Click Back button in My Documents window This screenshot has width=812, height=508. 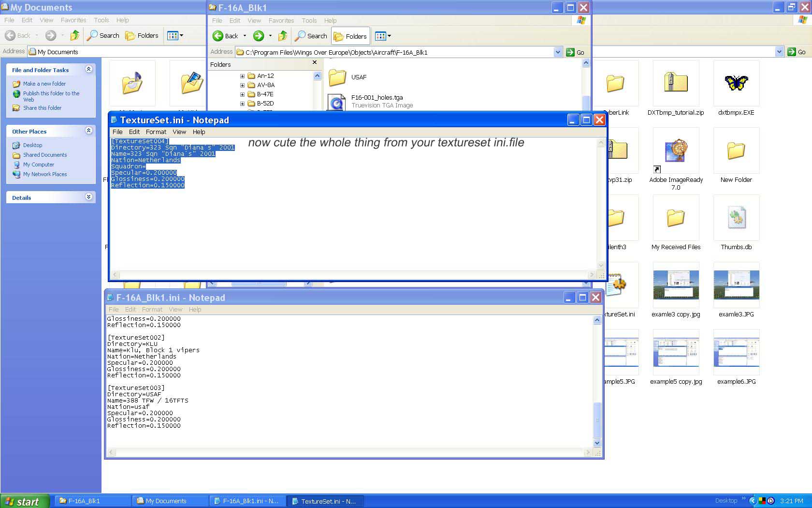click(18, 35)
